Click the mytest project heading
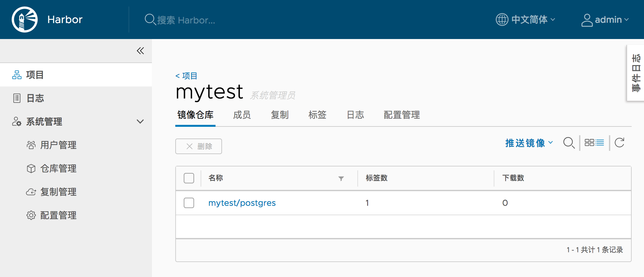 209,92
